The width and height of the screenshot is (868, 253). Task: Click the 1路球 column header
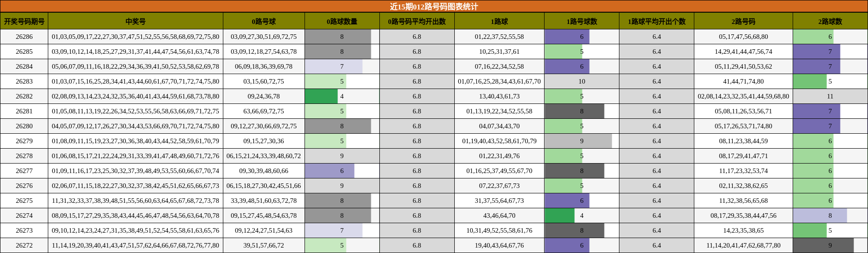tap(499, 21)
